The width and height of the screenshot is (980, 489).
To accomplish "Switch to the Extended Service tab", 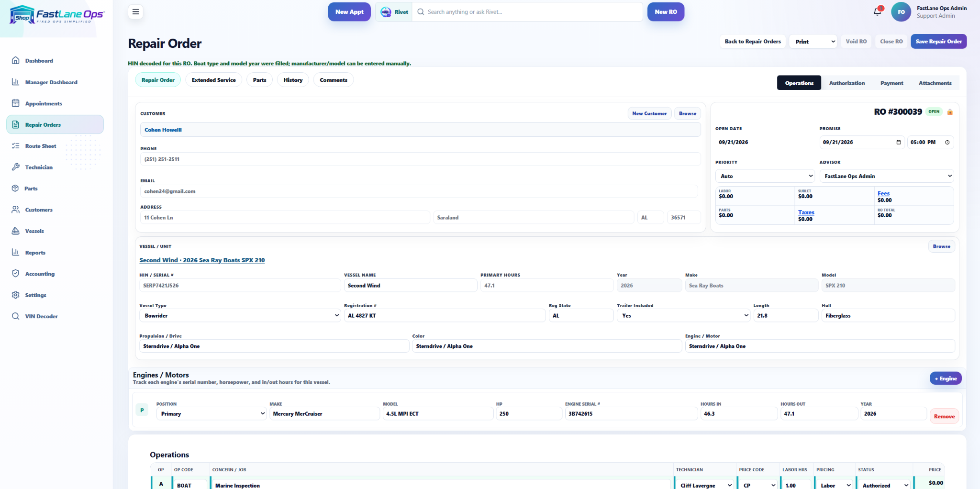I will pos(213,80).
